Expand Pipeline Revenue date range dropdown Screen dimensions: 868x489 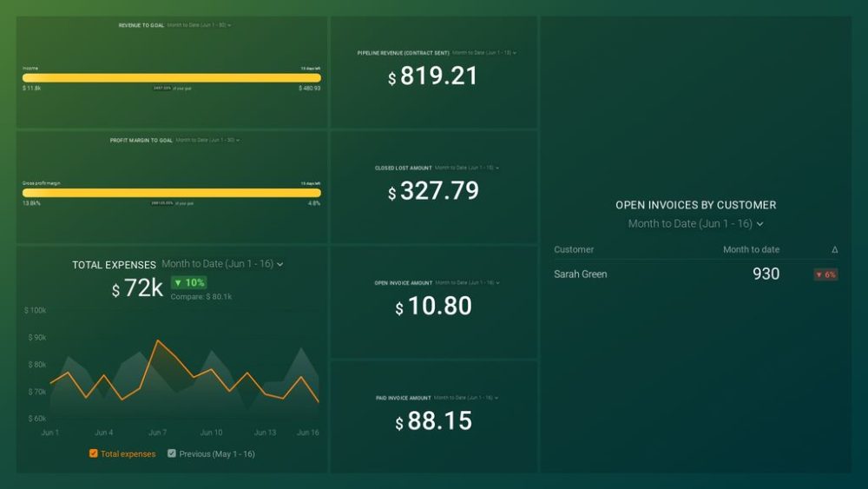484,53
